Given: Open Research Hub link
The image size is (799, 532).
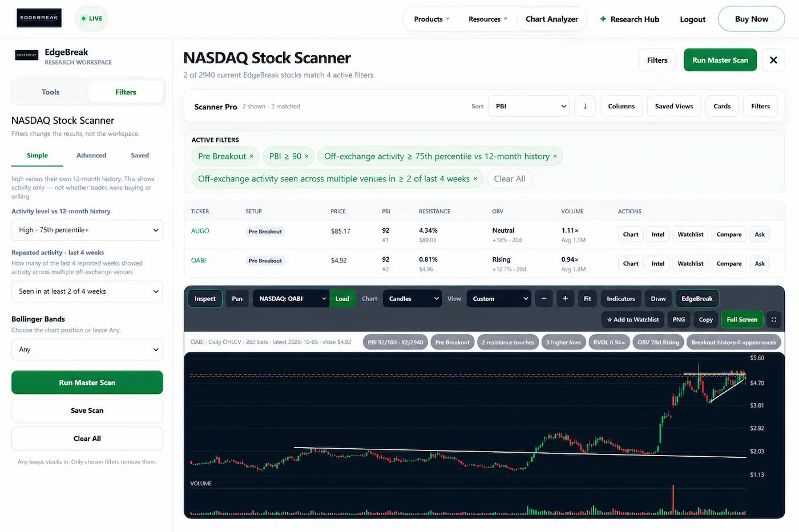Looking at the screenshot, I should 629,19.
